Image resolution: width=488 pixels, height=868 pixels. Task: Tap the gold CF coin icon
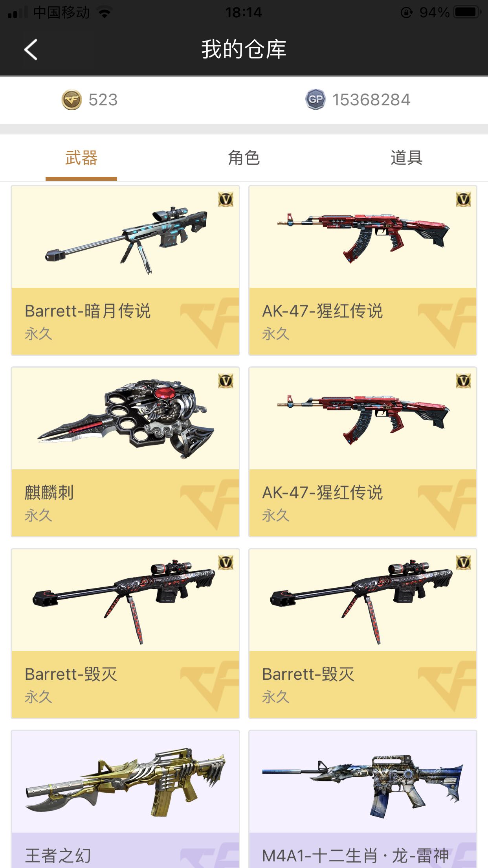[72, 100]
